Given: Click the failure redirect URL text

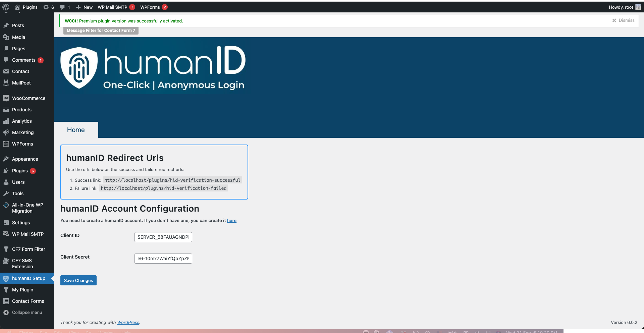Looking at the screenshot, I should click(x=164, y=188).
